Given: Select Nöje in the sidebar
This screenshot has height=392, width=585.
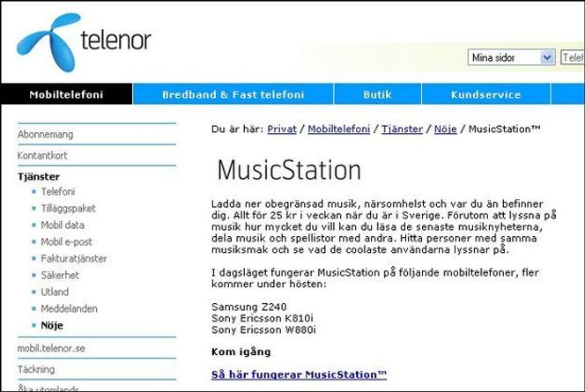Looking at the screenshot, I should click(52, 326).
